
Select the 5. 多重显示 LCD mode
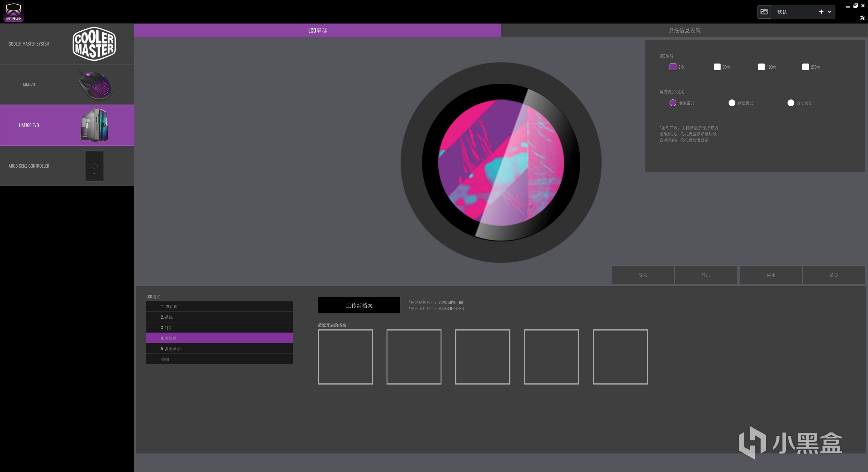click(x=219, y=349)
